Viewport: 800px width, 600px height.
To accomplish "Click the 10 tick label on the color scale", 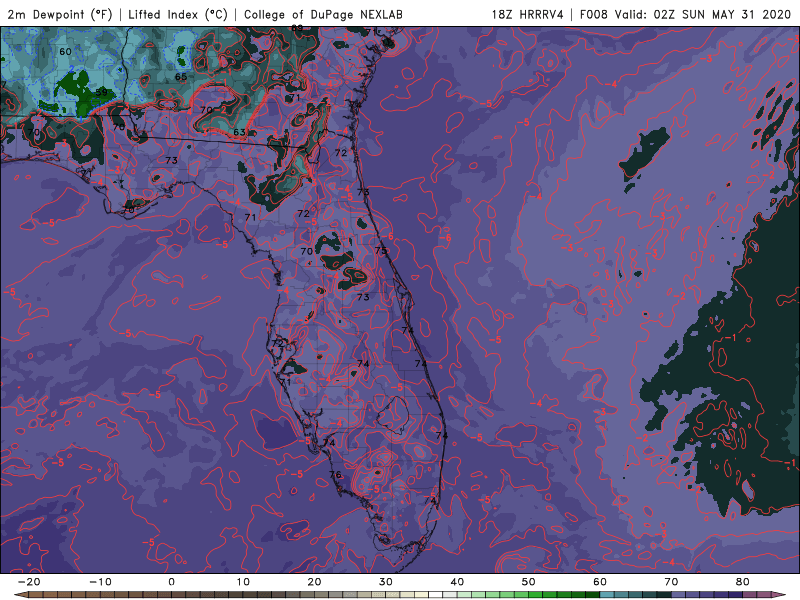I will point(243,582).
